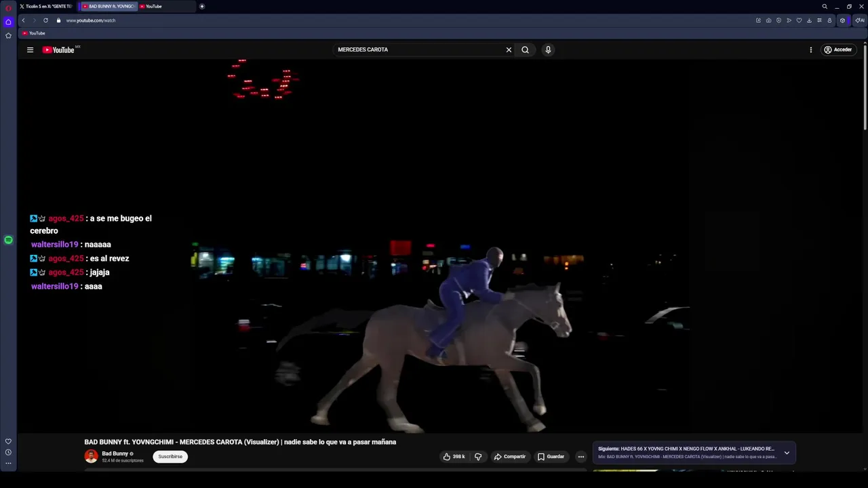Screen dimensions: 868x488
Task: Click the horse rider video frame
Action: (441, 245)
